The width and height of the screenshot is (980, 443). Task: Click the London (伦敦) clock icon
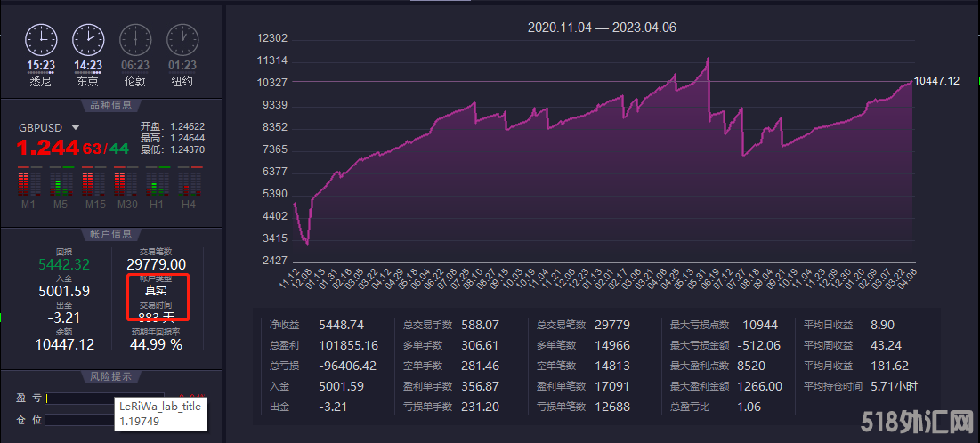[x=135, y=39]
